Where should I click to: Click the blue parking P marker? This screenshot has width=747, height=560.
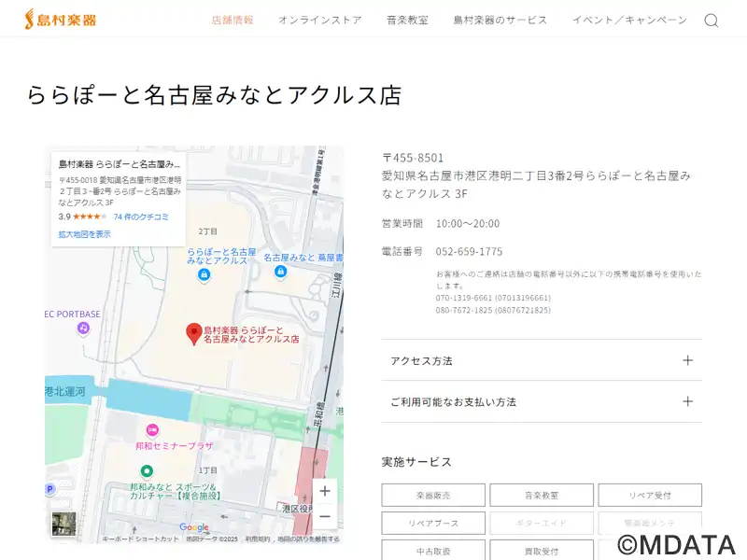[50, 489]
